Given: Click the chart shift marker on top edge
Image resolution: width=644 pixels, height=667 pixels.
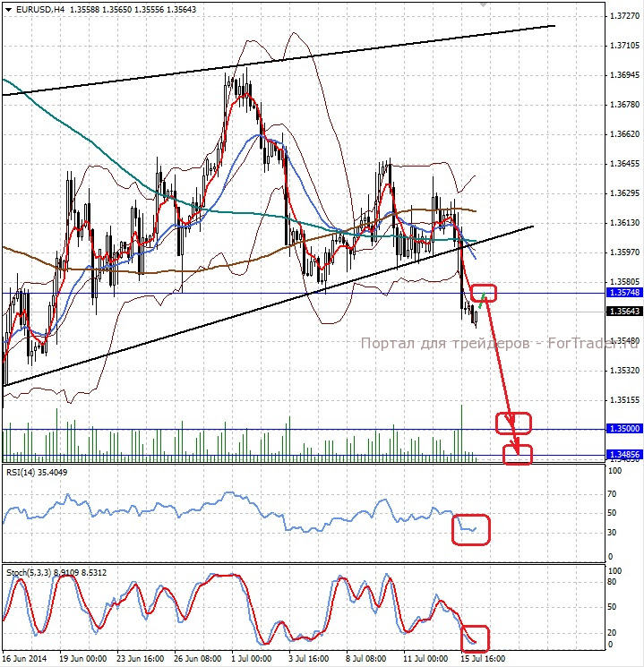Looking at the screenshot, I should pyautogui.click(x=483, y=4).
